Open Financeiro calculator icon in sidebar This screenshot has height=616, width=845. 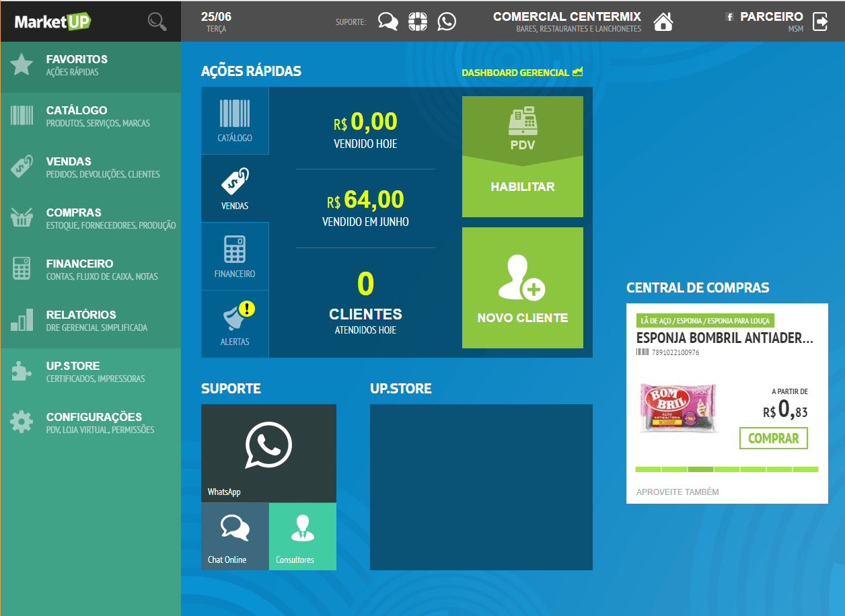[22, 269]
